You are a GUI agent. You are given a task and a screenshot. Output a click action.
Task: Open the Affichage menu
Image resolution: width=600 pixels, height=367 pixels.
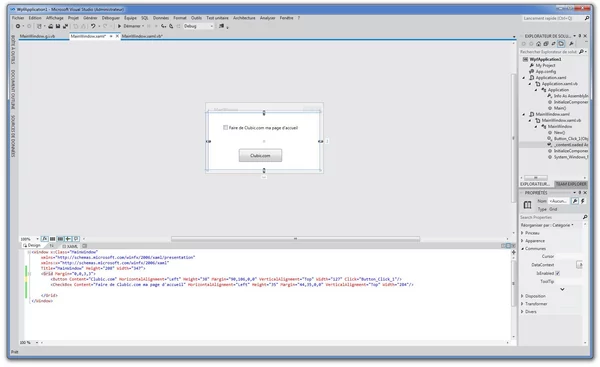55,18
